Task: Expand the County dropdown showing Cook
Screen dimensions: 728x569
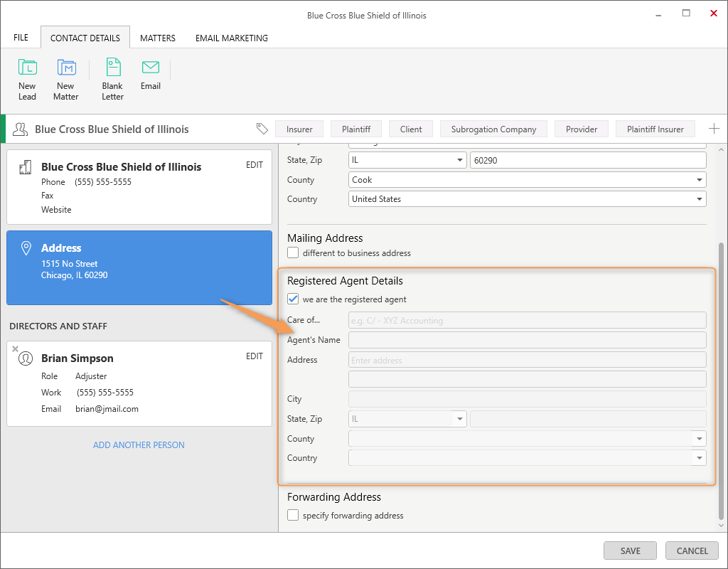Action: [528, 180]
